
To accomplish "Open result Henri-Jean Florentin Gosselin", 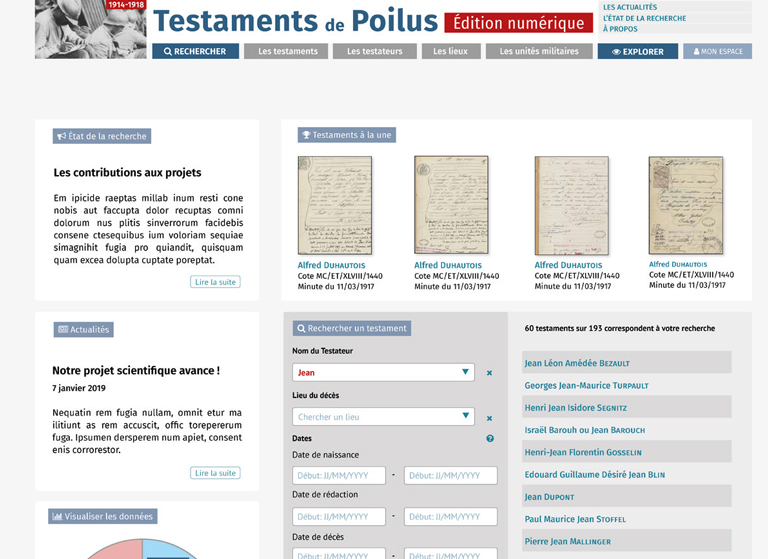I will [x=626, y=452].
